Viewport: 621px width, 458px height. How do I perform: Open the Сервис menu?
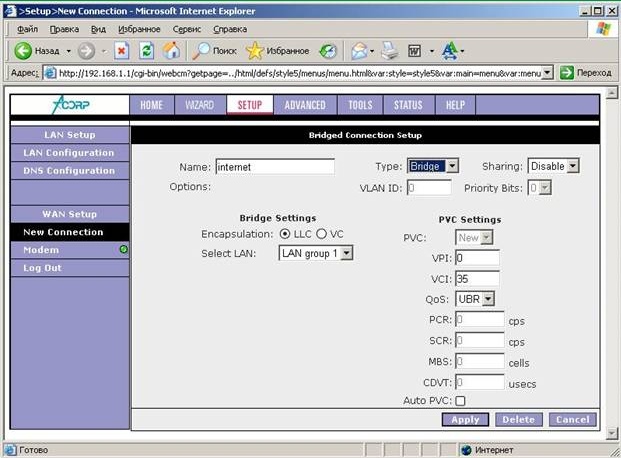tap(187, 29)
